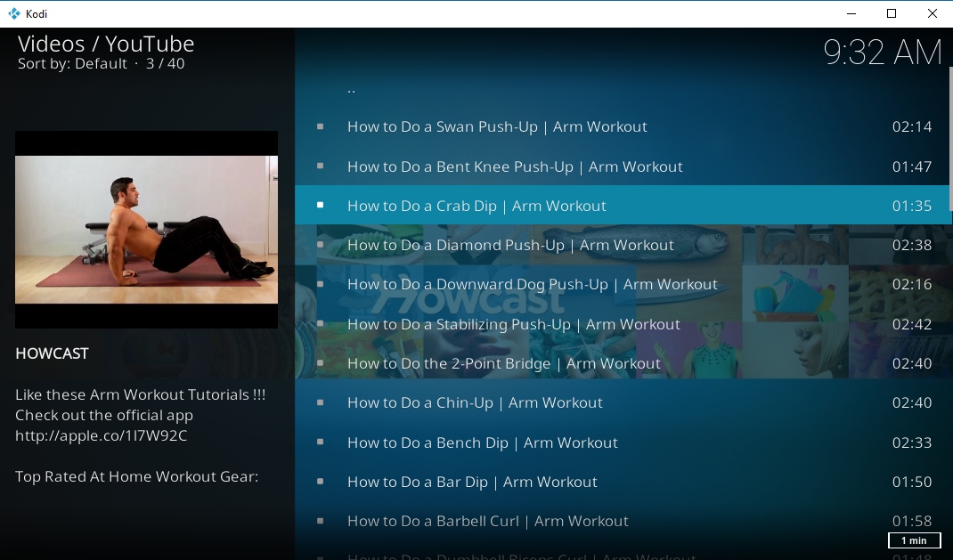Viewport: 953px width, 560px height.
Task: Open How to Do a Downward Dog Push-Up
Action: (623, 284)
